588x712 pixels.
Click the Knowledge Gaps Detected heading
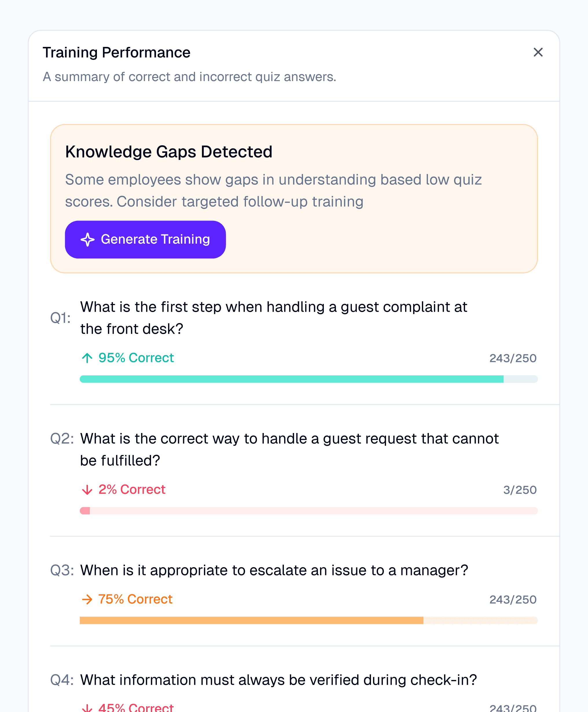pos(169,152)
